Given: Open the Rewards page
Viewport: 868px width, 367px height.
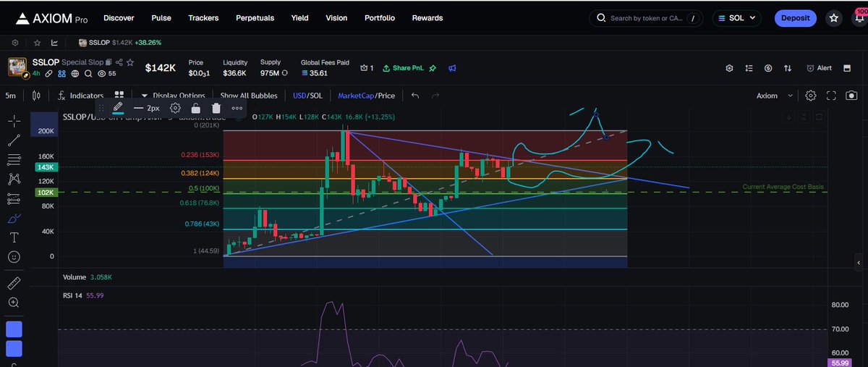Looking at the screenshot, I should point(427,18).
